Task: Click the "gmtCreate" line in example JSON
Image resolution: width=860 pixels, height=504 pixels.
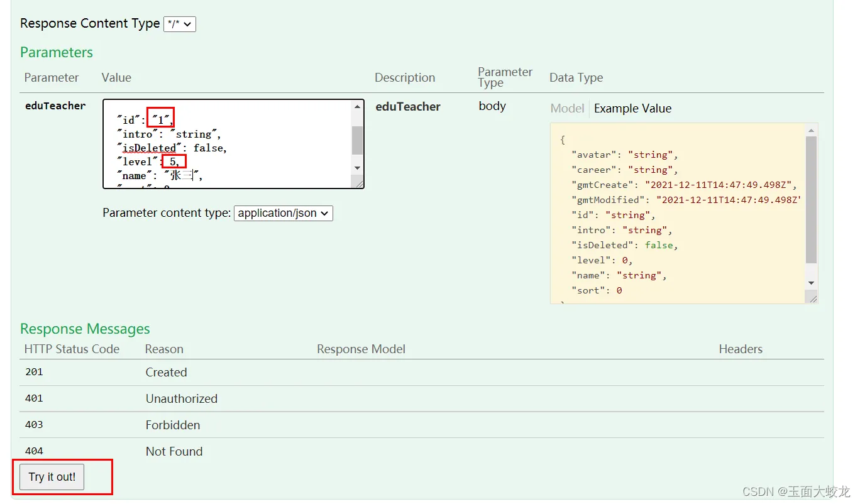Action: click(684, 185)
